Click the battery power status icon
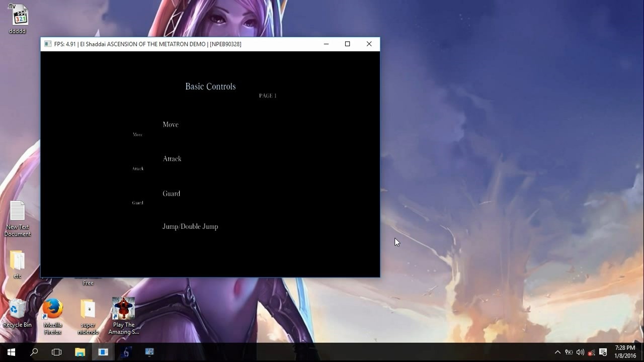 [x=569, y=352]
